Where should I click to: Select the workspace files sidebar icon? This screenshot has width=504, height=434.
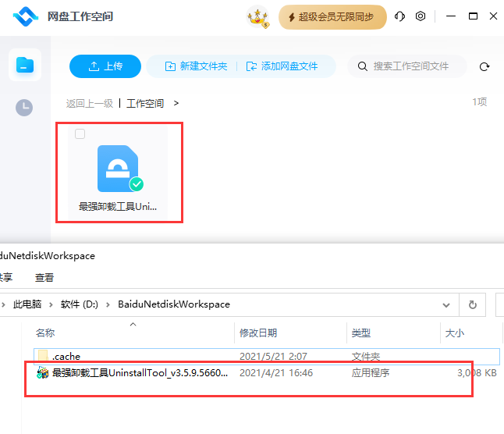25,65
